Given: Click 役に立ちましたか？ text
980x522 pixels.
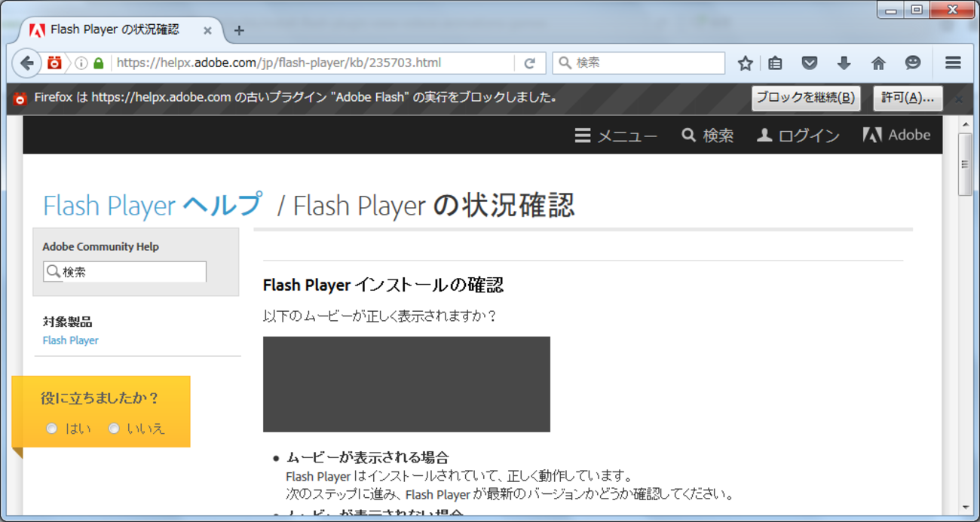Looking at the screenshot, I should 100,398.
